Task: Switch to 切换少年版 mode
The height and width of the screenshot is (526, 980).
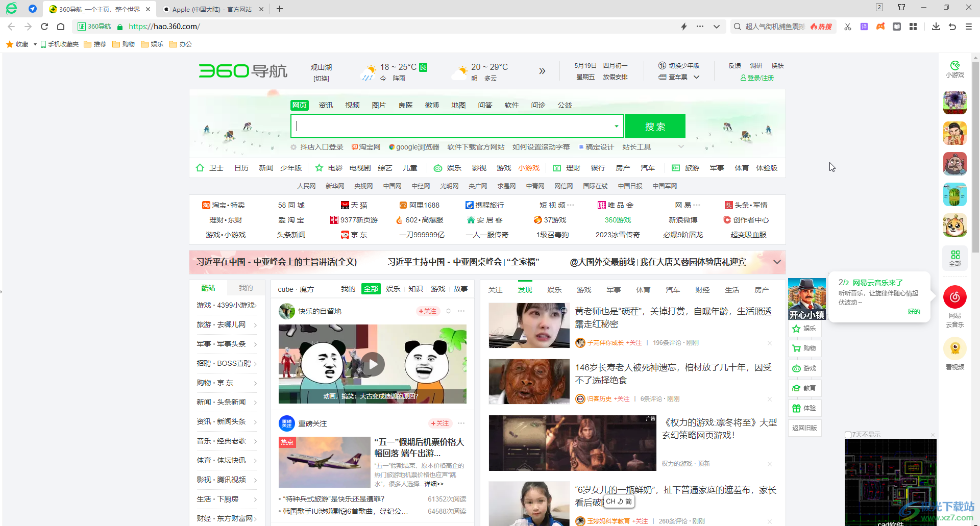Action: pyautogui.click(x=679, y=66)
